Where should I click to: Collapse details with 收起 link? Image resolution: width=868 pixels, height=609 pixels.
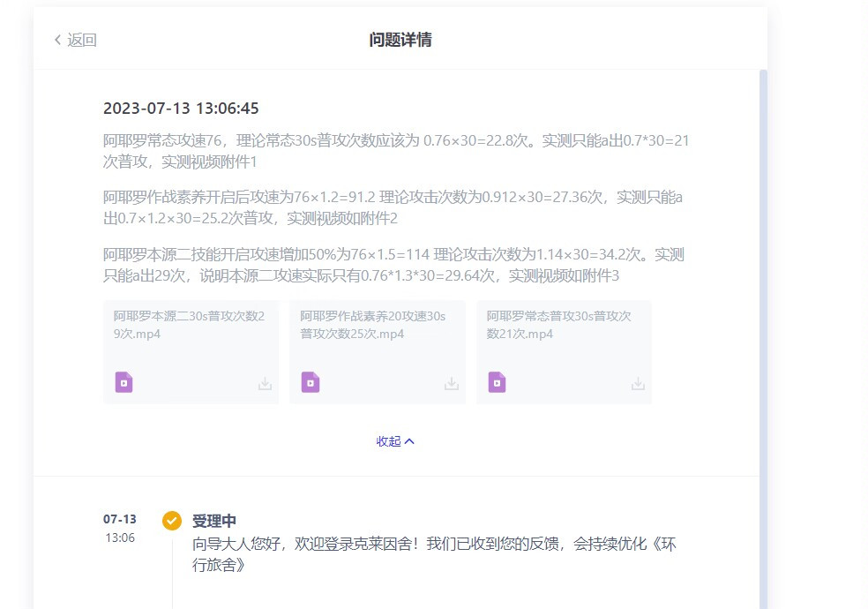click(394, 441)
